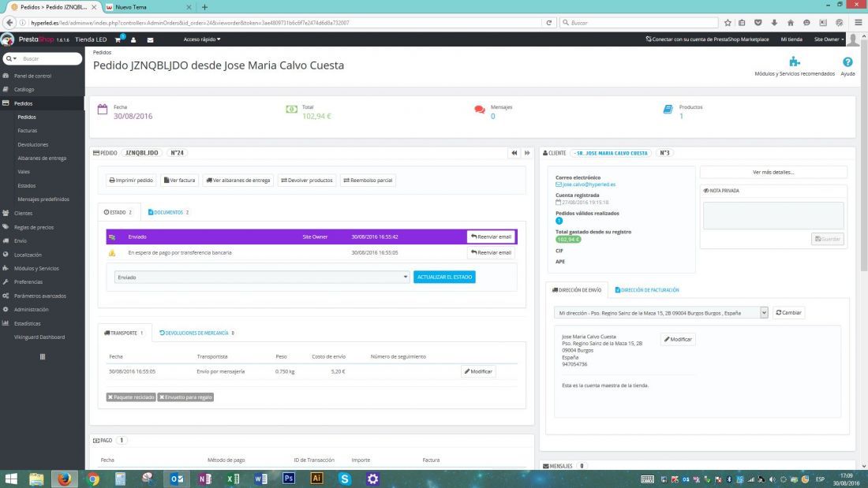Reload the page in browser

click(549, 23)
